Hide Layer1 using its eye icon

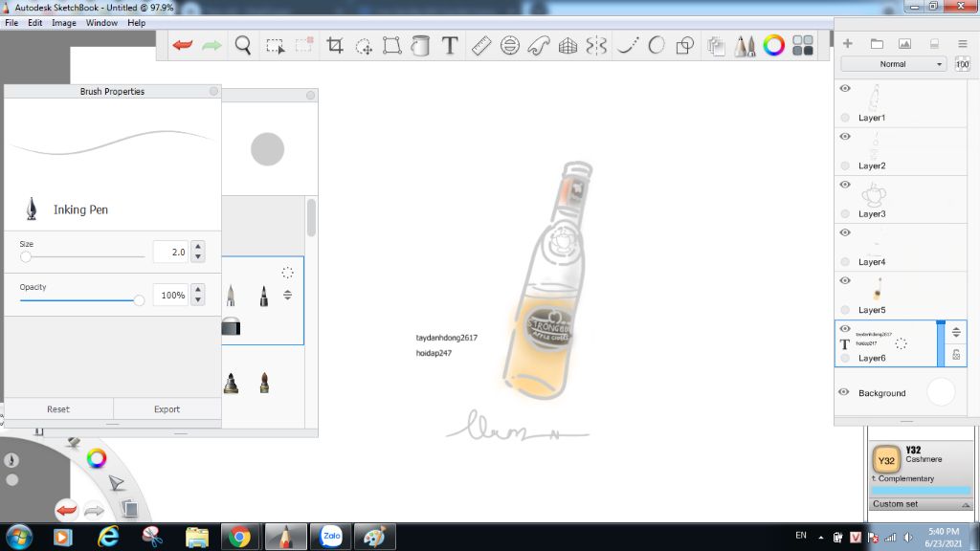point(845,89)
